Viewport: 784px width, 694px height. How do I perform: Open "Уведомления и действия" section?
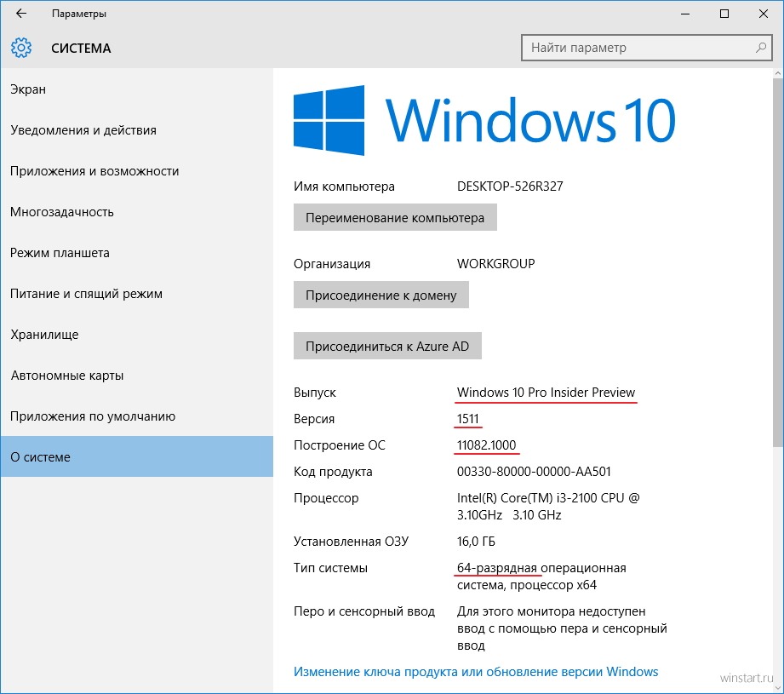(136, 130)
